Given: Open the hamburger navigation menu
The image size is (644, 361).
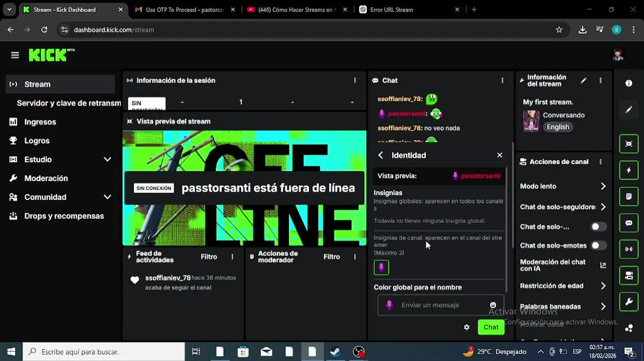Looking at the screenshot, I should [15, 55].
